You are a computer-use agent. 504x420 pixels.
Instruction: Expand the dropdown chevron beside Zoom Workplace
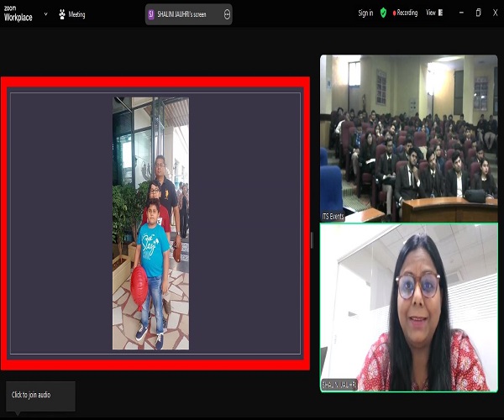[x=45, y=14]
